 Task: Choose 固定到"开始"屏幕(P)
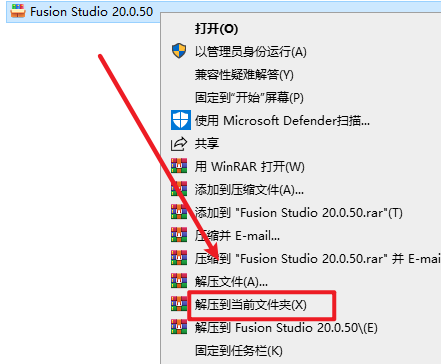tap(249, 98)
